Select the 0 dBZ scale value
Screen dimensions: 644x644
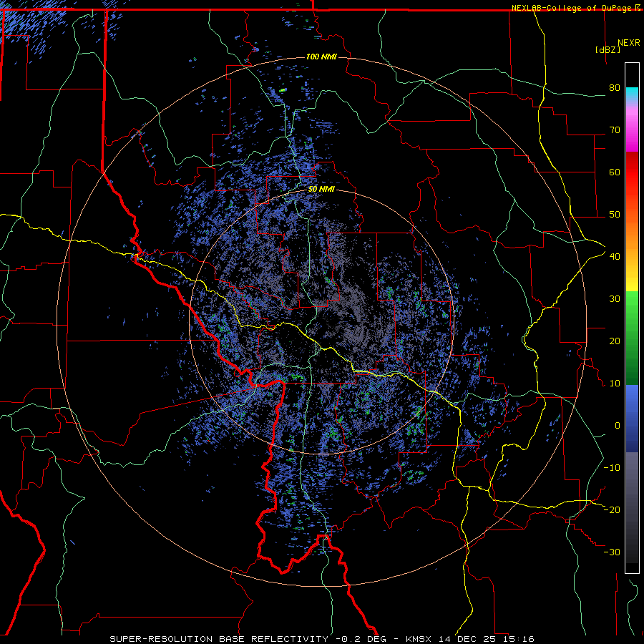point(618,426)
